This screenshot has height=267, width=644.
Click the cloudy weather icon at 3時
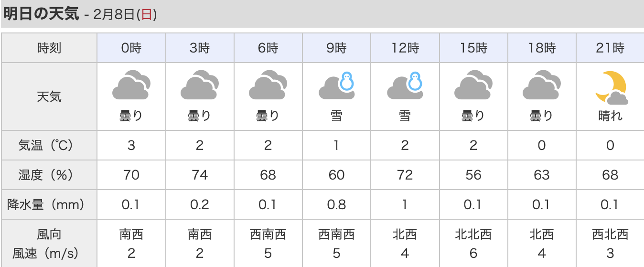pos(200,86)
